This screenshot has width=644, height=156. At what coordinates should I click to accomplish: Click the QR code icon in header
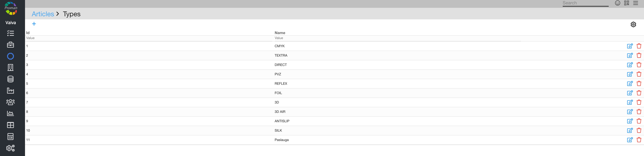[x=626, y=3]
